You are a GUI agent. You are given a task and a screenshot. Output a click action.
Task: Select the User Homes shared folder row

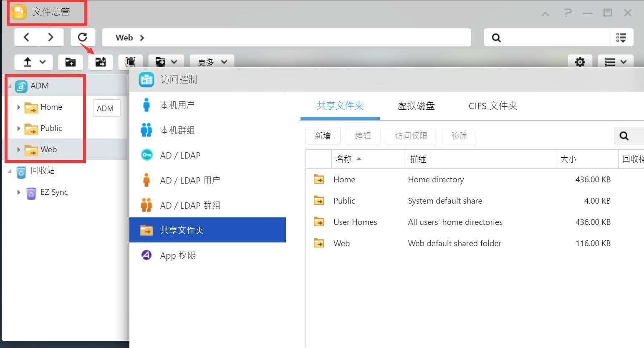point(355,222)
